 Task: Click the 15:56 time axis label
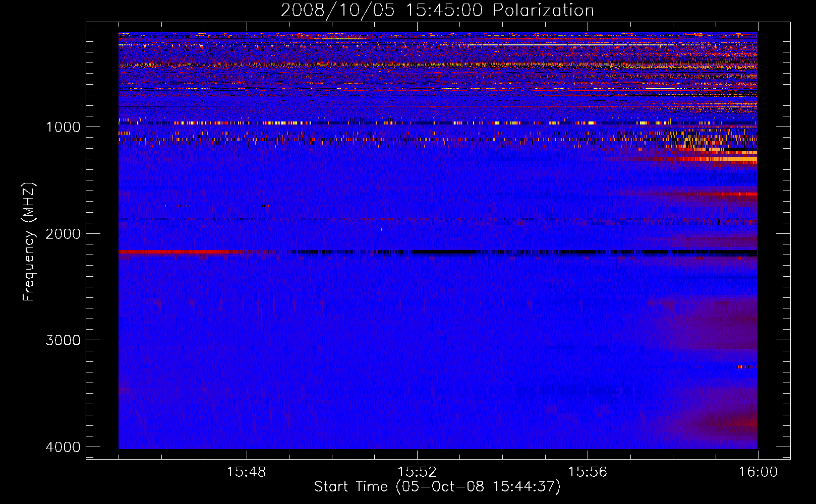point(588,472)
